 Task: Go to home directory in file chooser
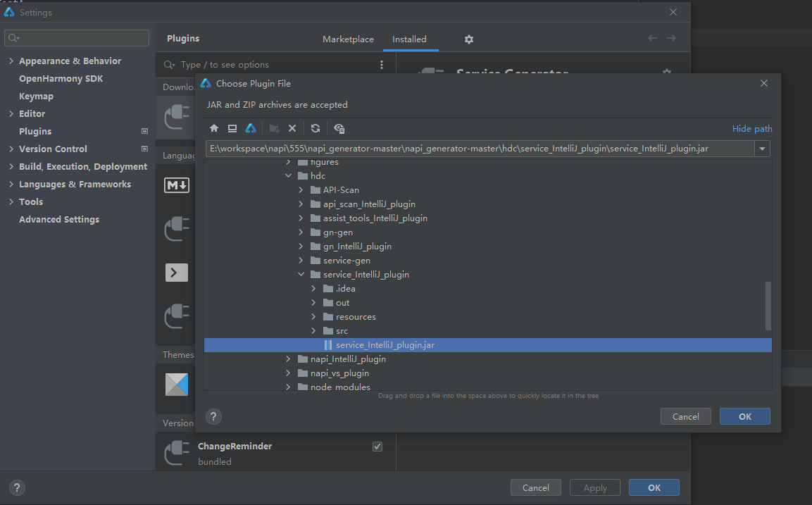pyautogui.click(x=214, y=128)
